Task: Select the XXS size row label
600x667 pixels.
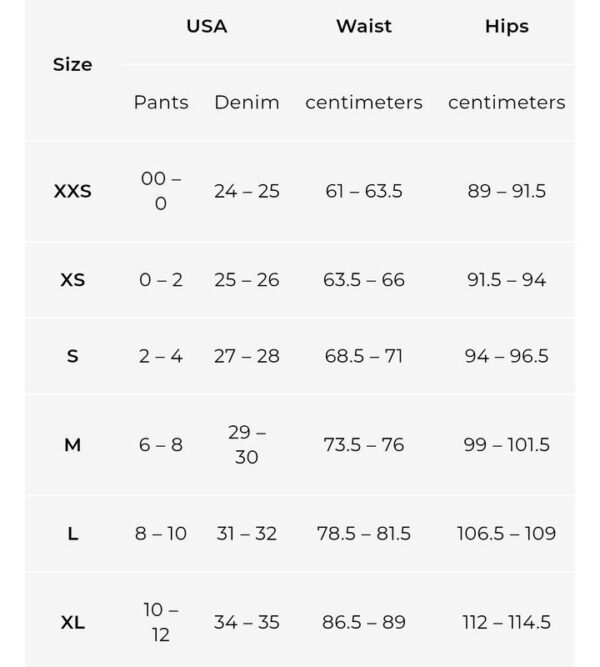Action: pos(73,191)
